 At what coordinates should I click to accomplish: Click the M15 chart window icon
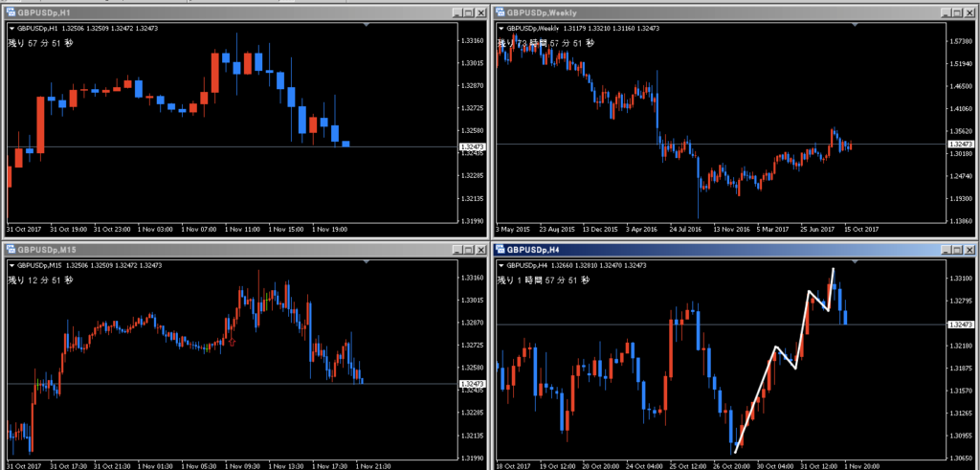[10, 249]
